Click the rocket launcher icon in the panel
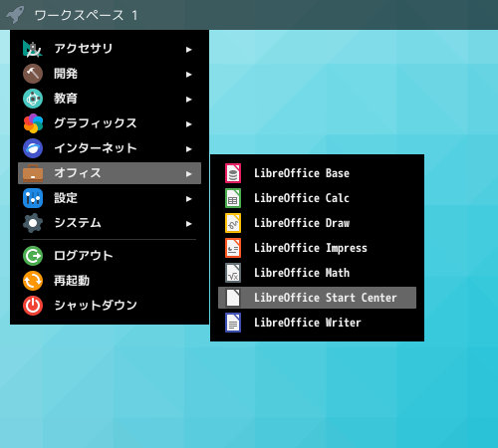 (15, 15)
